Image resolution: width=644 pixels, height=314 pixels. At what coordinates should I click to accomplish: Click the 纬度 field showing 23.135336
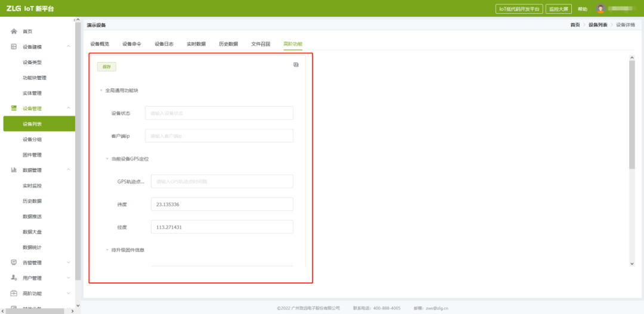click(x=222, y=204)
